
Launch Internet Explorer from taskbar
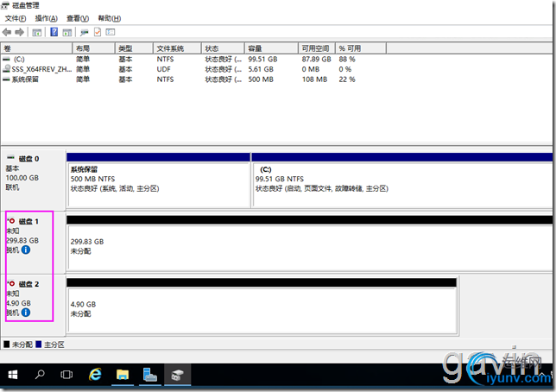pos(95,375)
